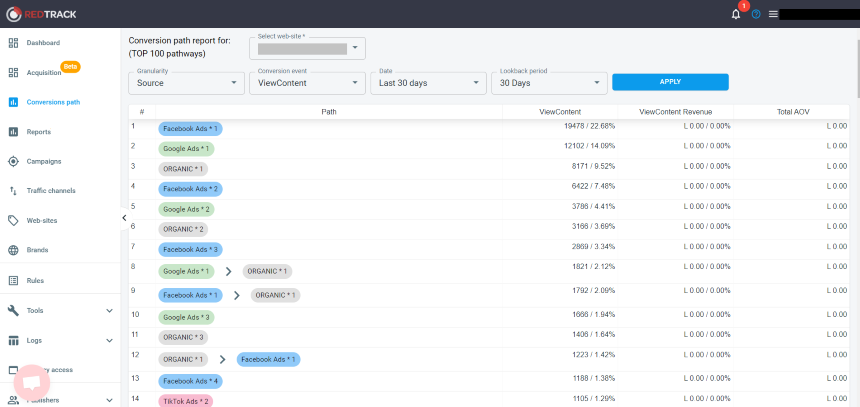Click the Beta badge on Acquisition
This screenshot has width=860, height=407.
[x=70, y=66]
